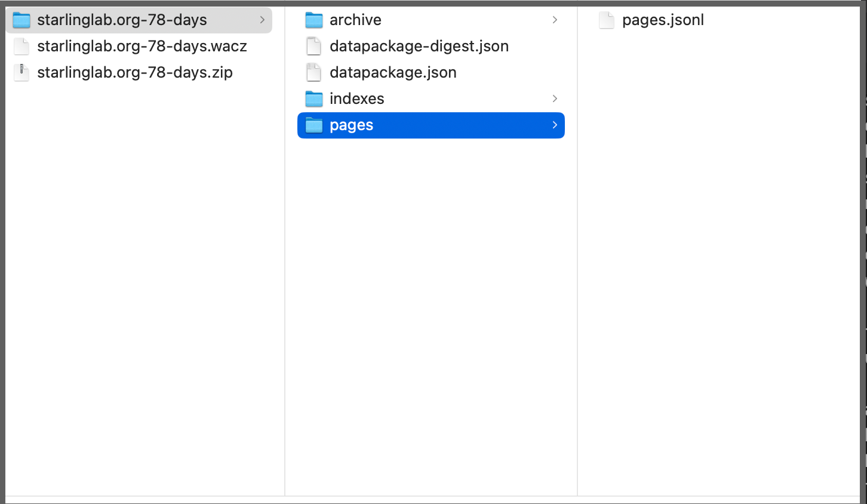The image size is (867, 504).
Task: Click the file icon beside datapackage-digest.json
Action: coord(313,46)
